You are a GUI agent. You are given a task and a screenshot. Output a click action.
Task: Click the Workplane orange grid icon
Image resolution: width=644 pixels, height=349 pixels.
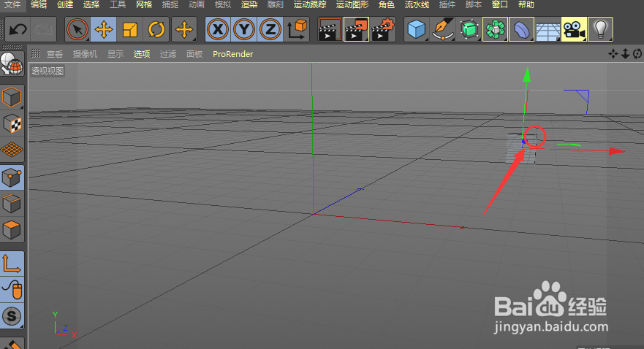point(12,150)
